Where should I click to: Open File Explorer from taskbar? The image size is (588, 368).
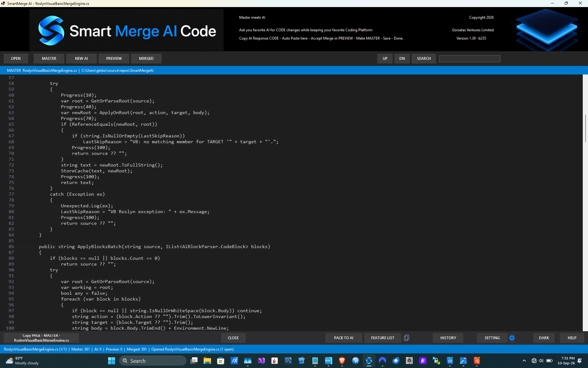(x=207, y=361)
